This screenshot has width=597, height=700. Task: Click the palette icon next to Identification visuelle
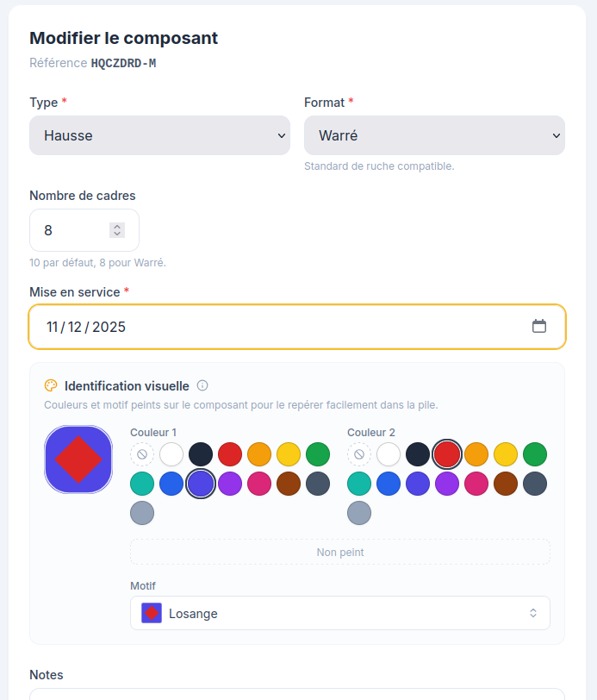(51, 385)
